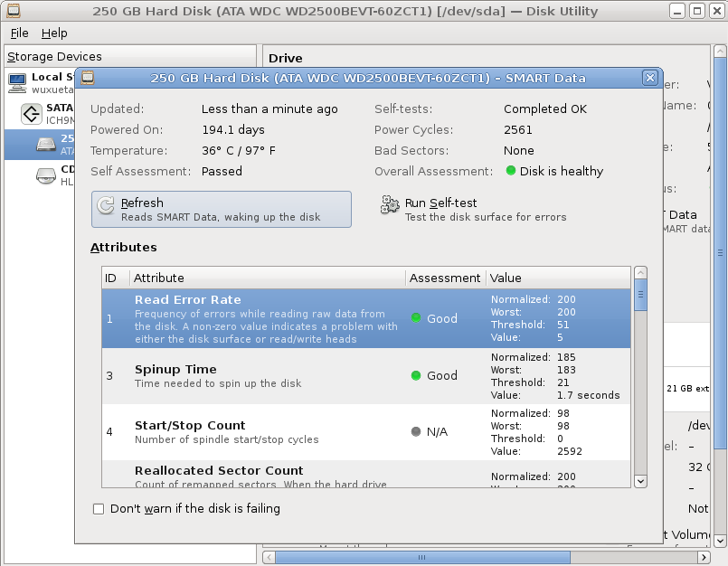Sort by Value column header
The image size is (728, 566).
coord(558,278)
